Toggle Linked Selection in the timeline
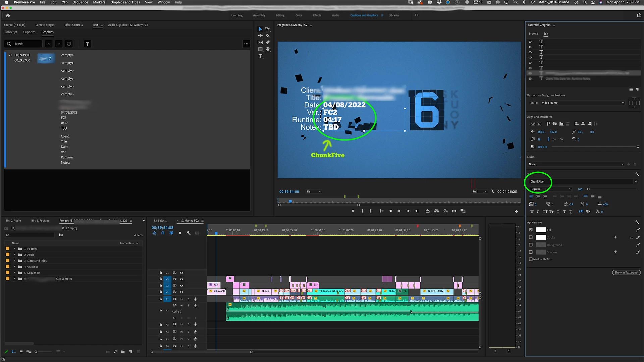Screen dimensions: 644x362 (x=171, y=233)
